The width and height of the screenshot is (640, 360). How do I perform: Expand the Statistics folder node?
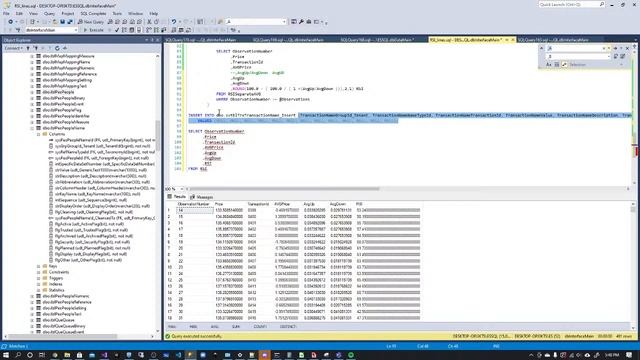click(39, 290)
